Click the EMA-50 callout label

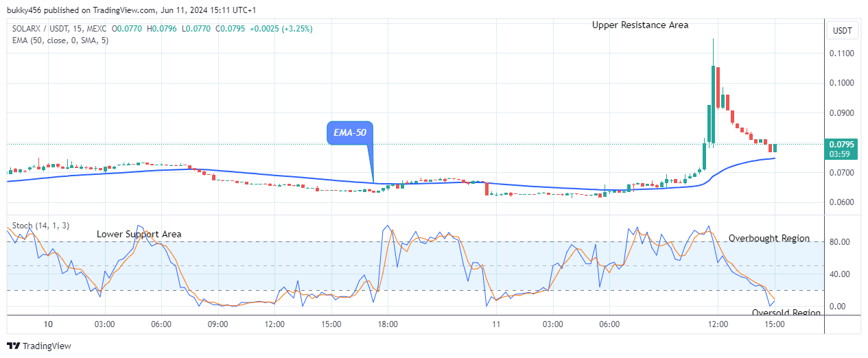(x=349, y=134)
